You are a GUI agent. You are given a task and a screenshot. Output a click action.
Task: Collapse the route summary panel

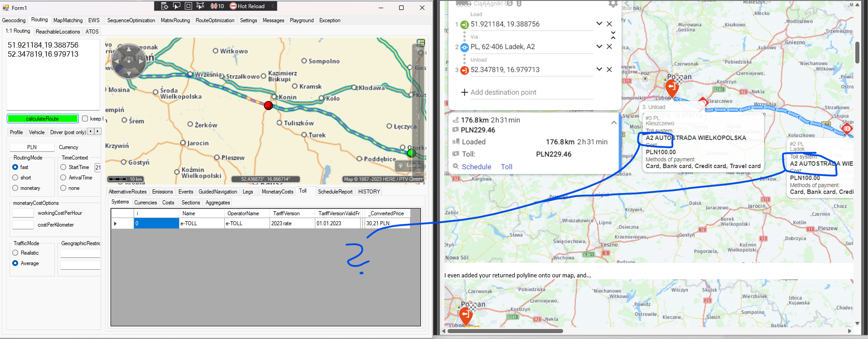[613, 122]
